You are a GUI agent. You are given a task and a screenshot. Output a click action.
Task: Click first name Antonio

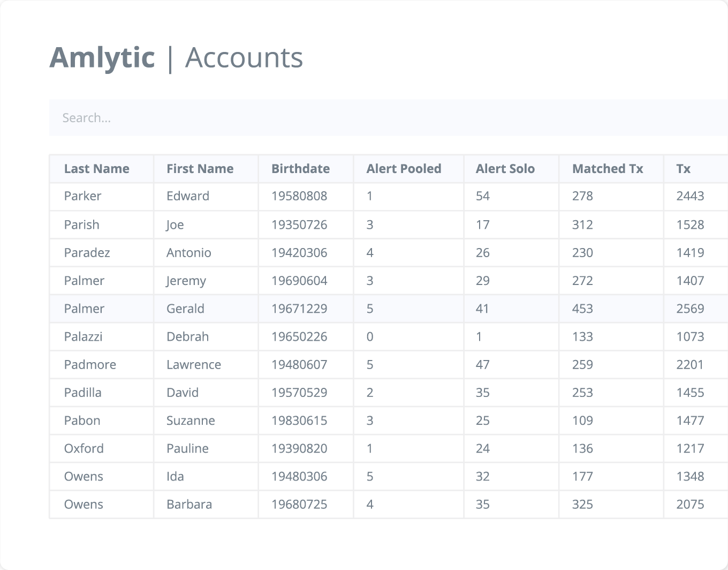click(x=188, y=253)
